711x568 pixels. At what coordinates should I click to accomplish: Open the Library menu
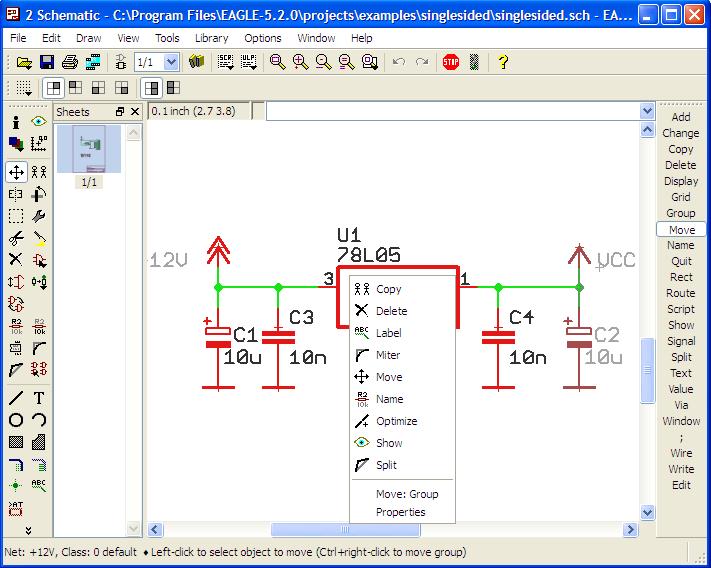211,38
